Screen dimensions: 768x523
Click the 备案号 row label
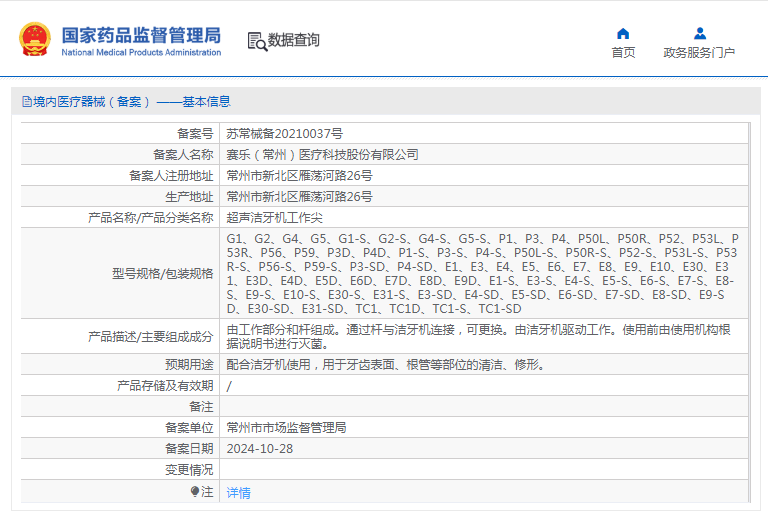195,134
